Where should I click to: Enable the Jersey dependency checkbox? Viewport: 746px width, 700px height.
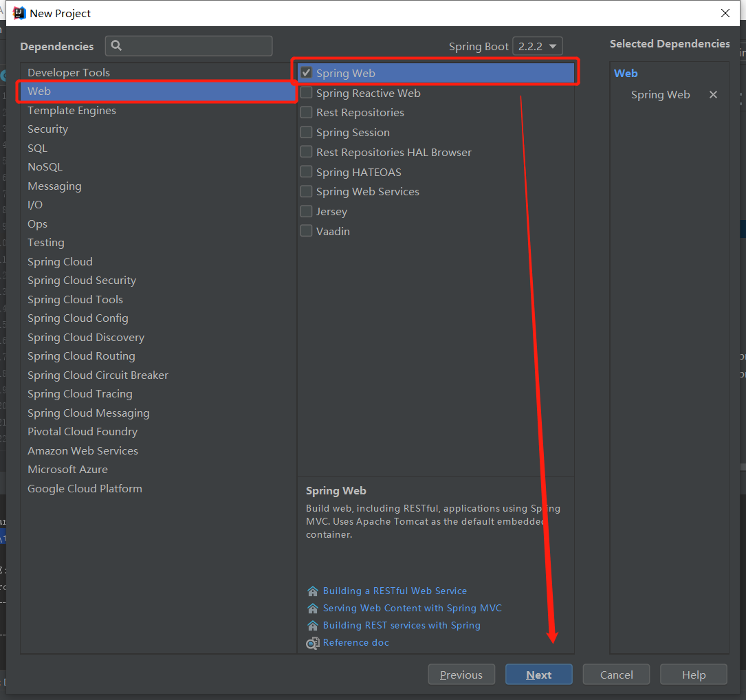307,211
